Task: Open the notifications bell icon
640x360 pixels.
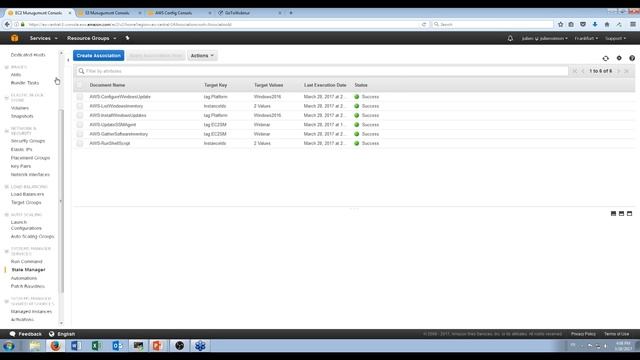Action: tap(510, 38)
